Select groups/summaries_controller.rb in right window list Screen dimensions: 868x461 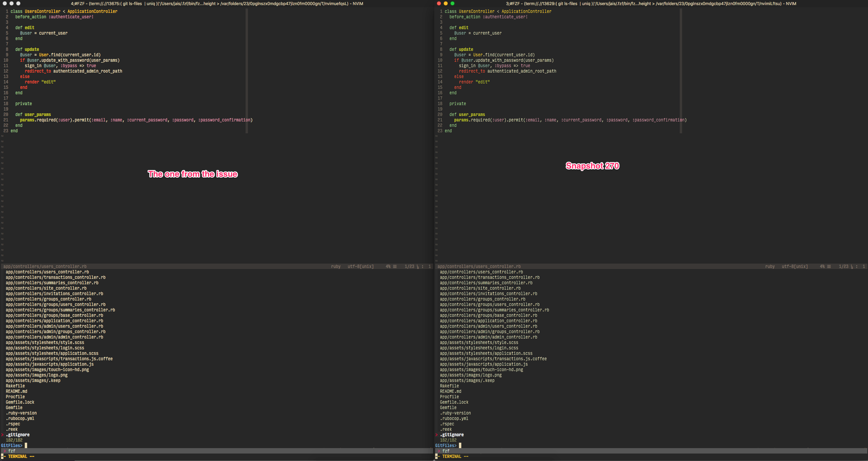[495, 310]
